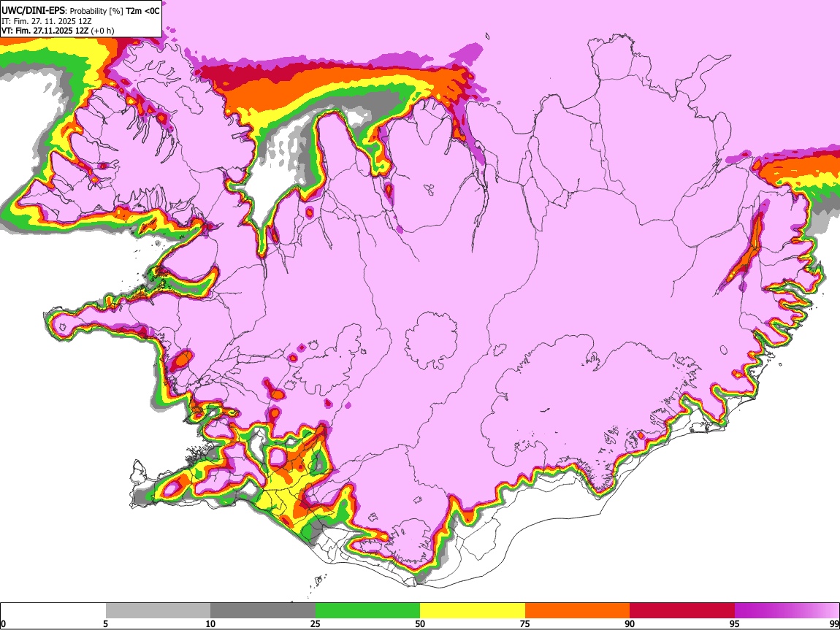Click the light gray 5–10% legend swatch
Image resolution: width=840 pixels, height=630 pixels.
click(158, 611)
